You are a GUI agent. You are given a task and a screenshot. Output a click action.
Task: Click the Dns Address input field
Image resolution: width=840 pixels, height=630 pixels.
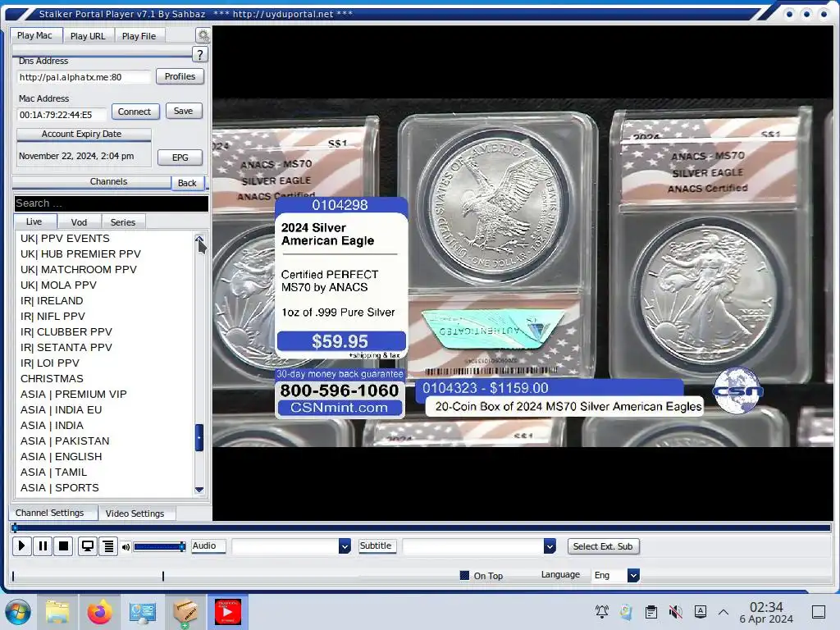coord(83,77)
